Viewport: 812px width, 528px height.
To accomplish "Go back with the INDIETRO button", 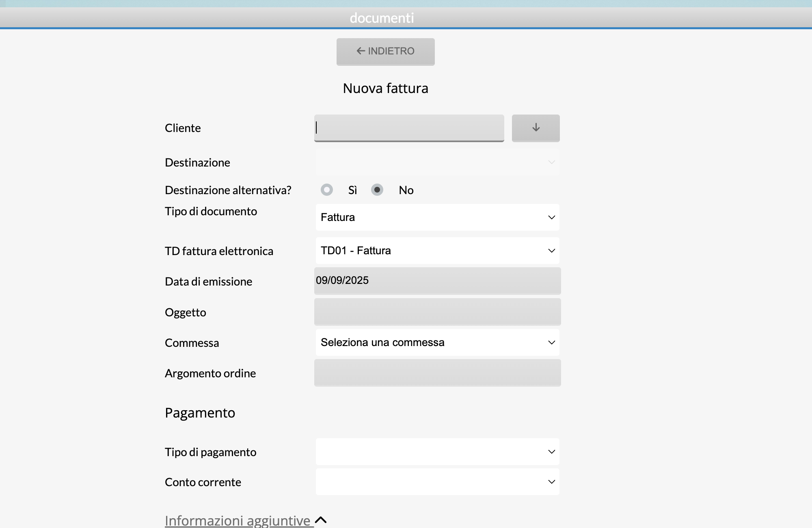I will 385,52.
